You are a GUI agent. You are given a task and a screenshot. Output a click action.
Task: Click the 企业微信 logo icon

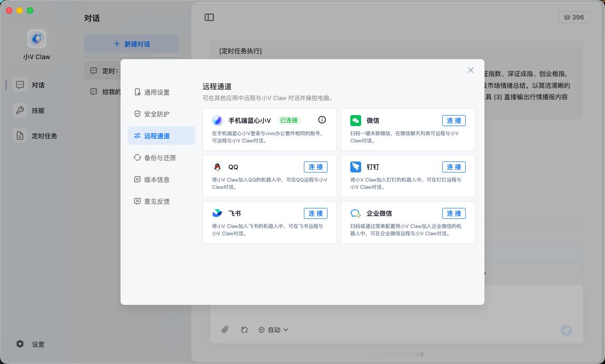(356, 213)
